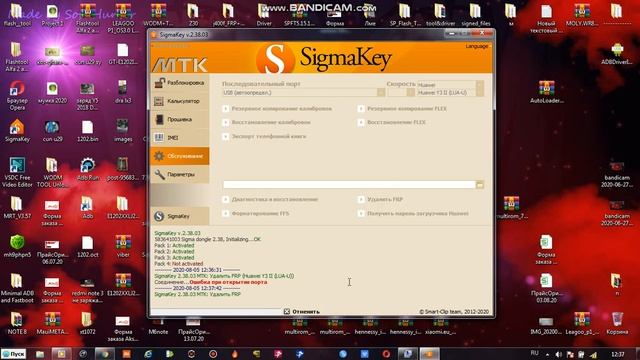Switch to the Разблокировка tab

[x=180, y=83]
